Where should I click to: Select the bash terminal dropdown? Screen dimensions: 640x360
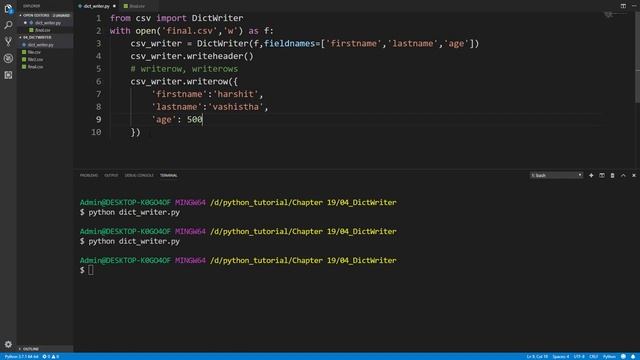556,176
